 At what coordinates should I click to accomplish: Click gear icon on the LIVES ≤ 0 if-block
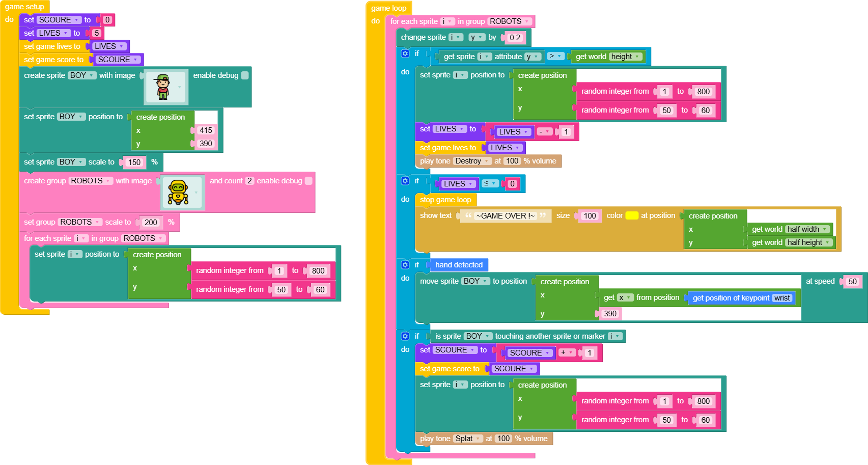coord(405,181)
